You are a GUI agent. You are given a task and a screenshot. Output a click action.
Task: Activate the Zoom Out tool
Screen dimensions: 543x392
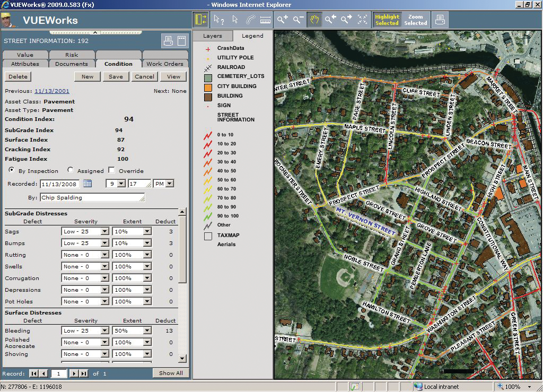(298, 20)
